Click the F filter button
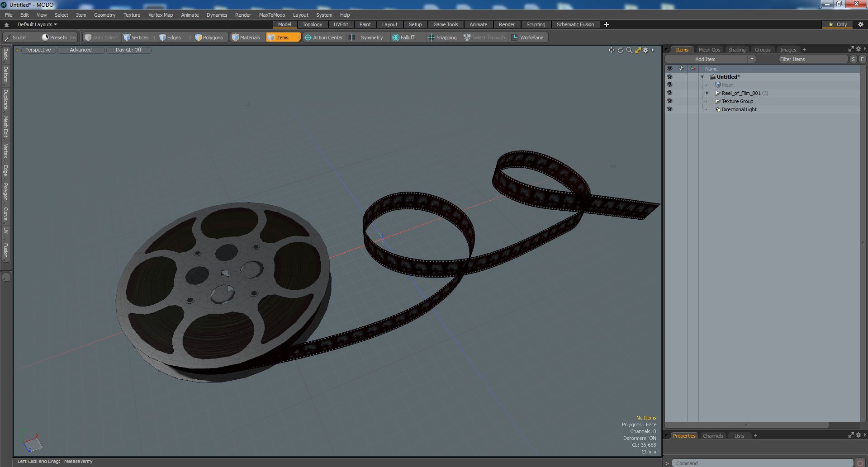This screenshot has height=467, width=868. (x=862, y=59)
